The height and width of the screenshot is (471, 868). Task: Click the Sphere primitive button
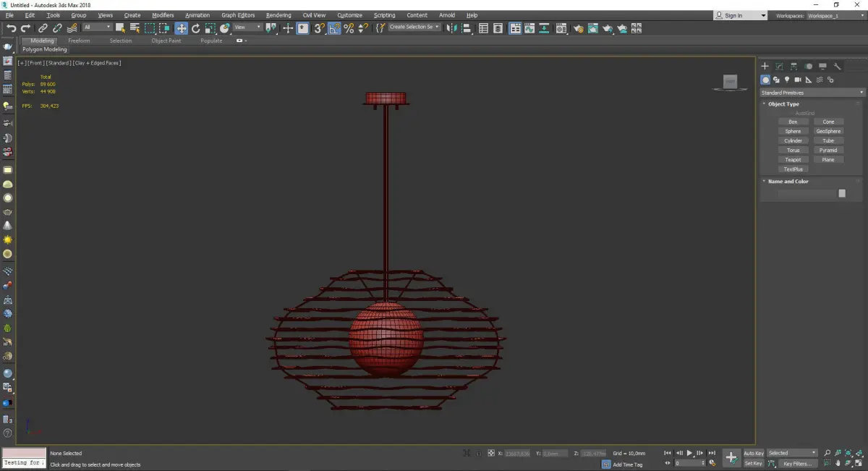click(793, 132)
